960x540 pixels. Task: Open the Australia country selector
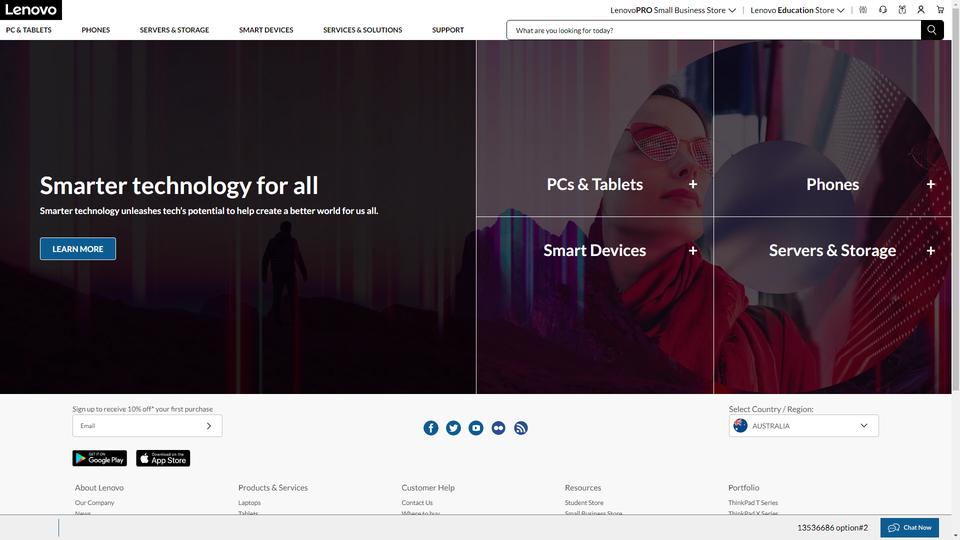[x=803, y=426]
